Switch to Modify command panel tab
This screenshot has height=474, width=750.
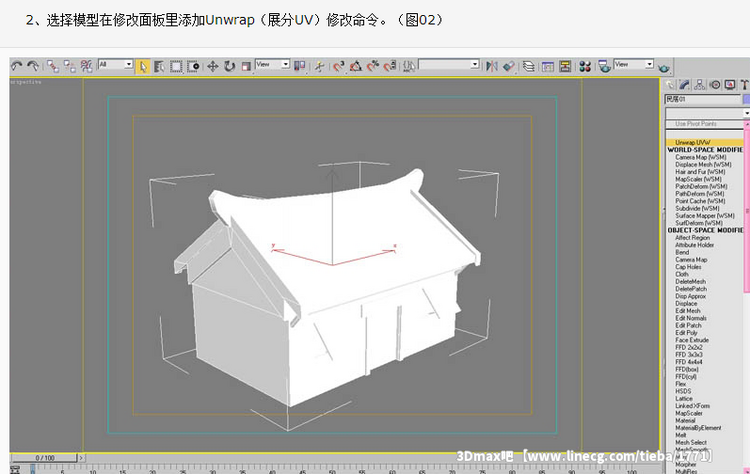tap(684, 85)
